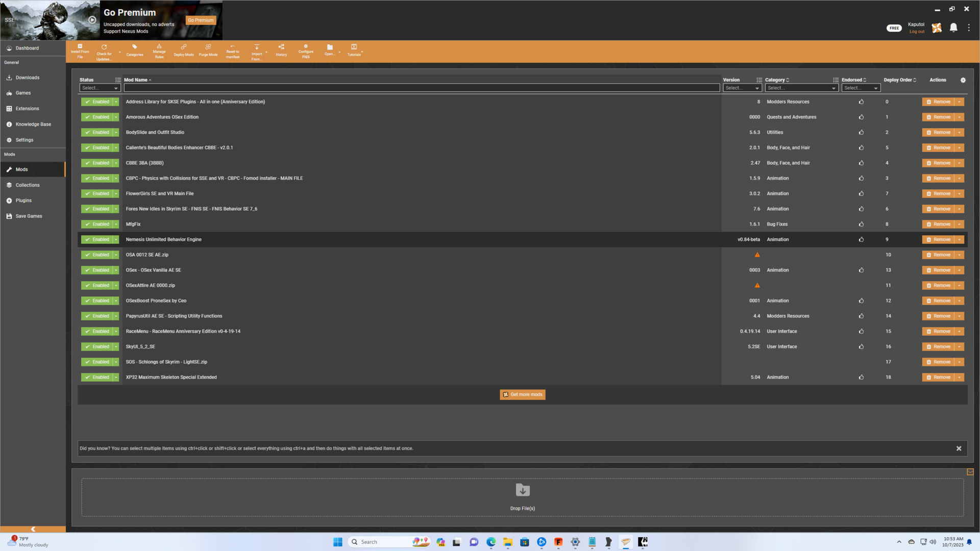Click warning triangle for OSexAttire AE 0000.zip
The height and width of the screenshot is (551, 980).
click(757, 285)
